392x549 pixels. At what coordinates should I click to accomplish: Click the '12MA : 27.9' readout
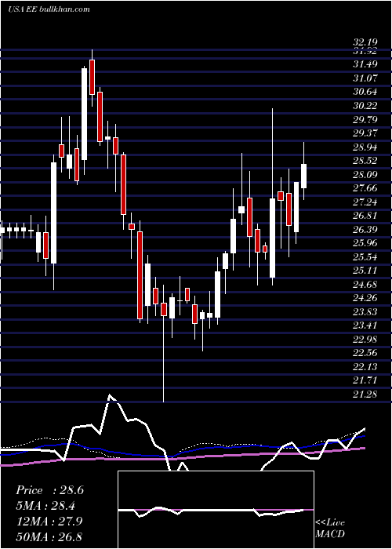[49, 521]
